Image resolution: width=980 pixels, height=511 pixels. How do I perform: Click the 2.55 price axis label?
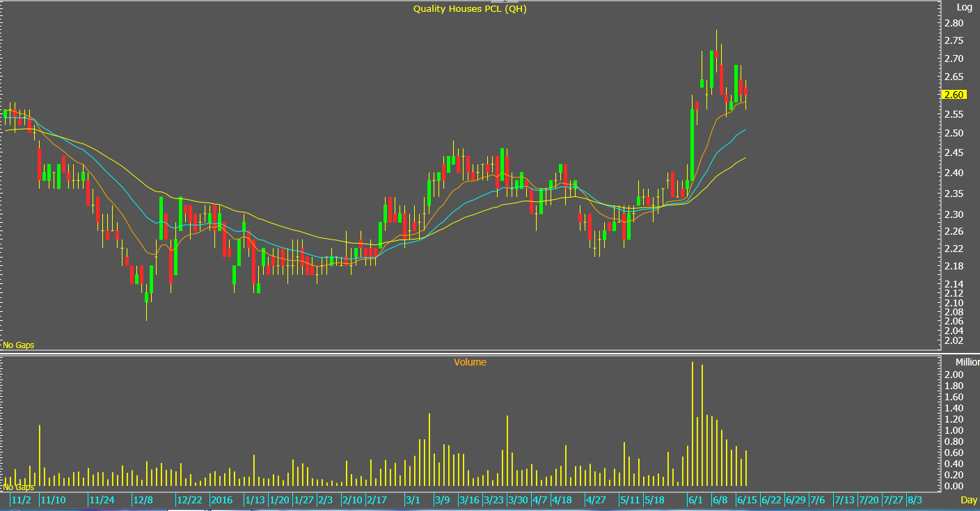coord(954,114)
